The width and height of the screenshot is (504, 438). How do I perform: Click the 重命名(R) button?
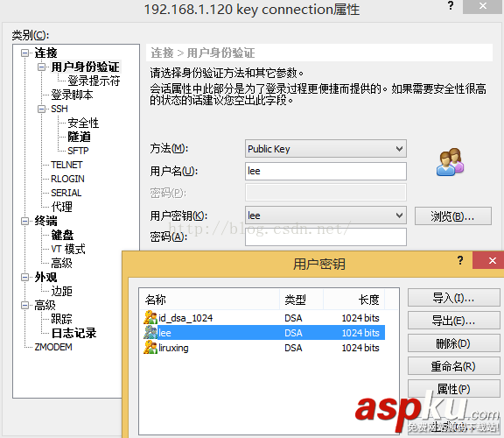pyautogui.click(x=453, y=366)
